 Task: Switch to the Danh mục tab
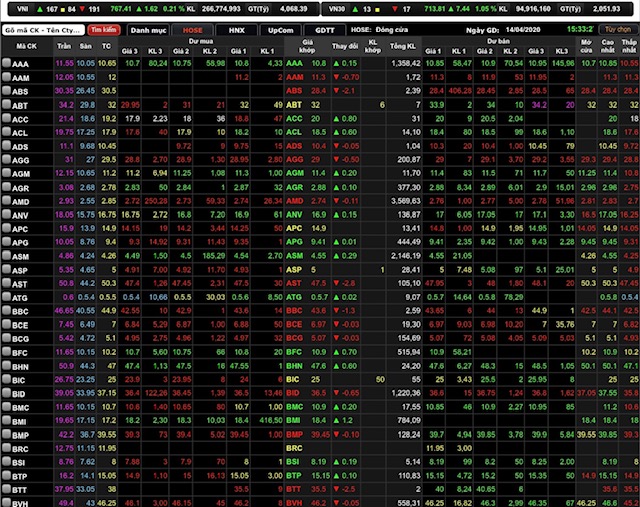(x=148, y=30)
